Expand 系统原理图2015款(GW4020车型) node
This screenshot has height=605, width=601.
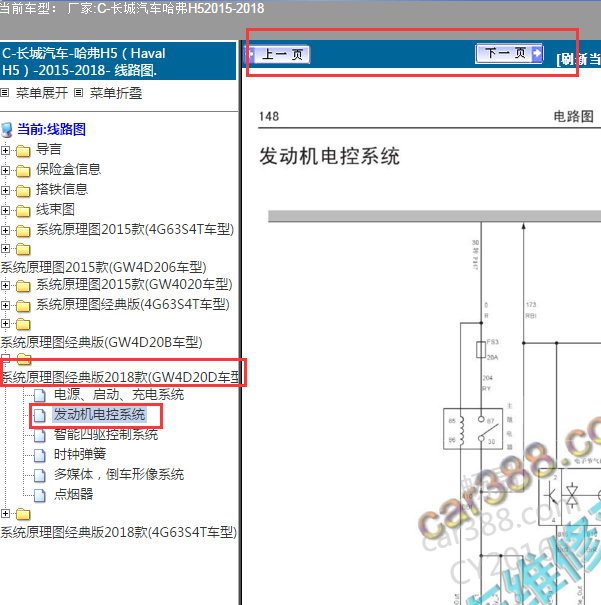(x=5, y=286)
